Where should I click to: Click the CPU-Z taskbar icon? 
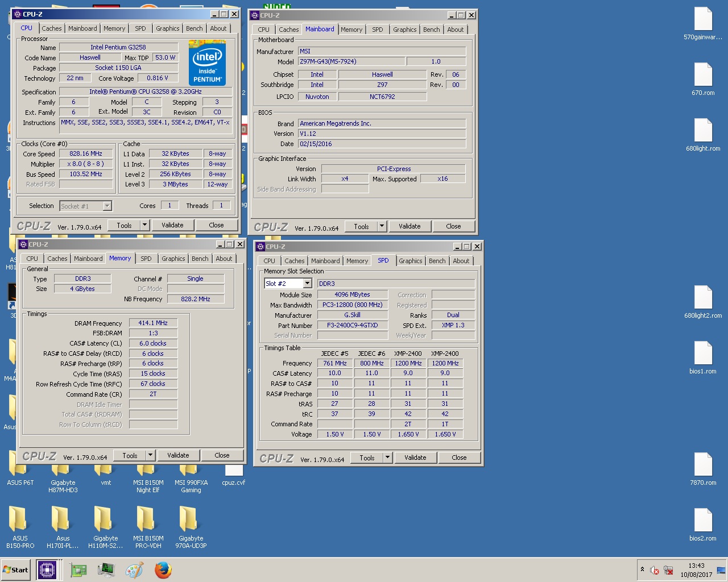point(47,570)
